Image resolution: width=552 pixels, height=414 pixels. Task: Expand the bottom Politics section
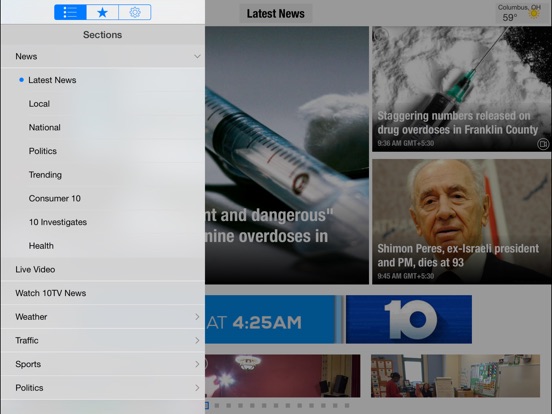(103, 388)
